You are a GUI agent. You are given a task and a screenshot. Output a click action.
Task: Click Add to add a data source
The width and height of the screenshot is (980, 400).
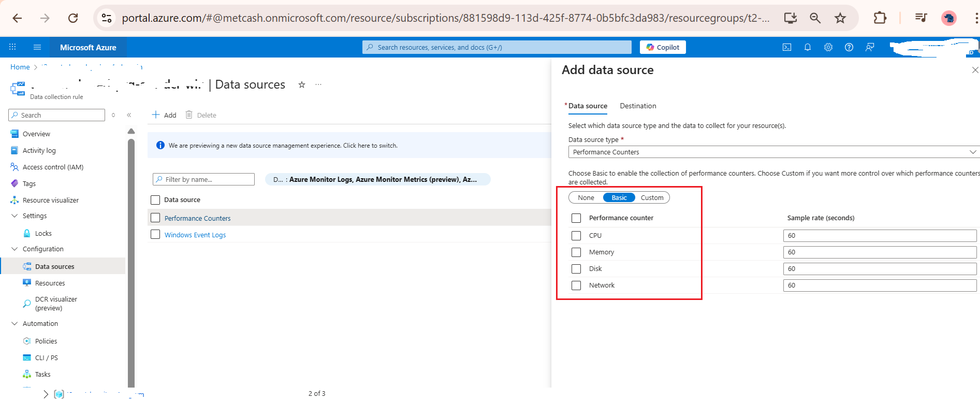click(x=164, y=115)
